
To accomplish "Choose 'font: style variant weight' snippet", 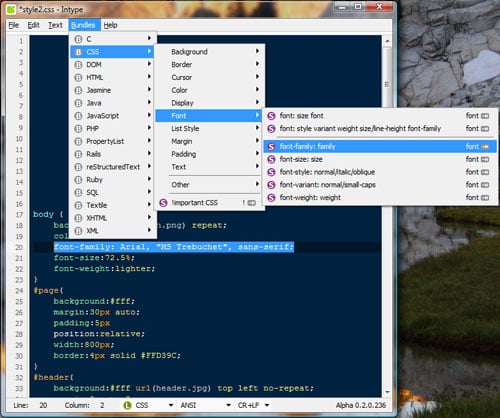I will tap(380, 129).
